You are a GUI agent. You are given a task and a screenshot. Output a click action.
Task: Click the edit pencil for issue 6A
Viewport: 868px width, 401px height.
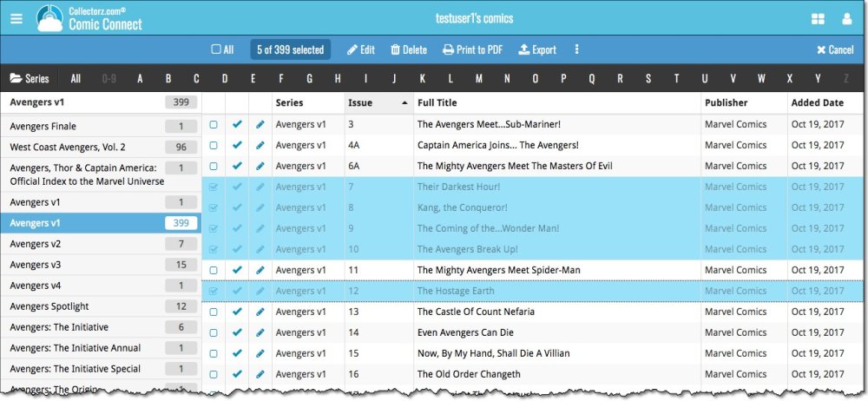pos(260,166)
